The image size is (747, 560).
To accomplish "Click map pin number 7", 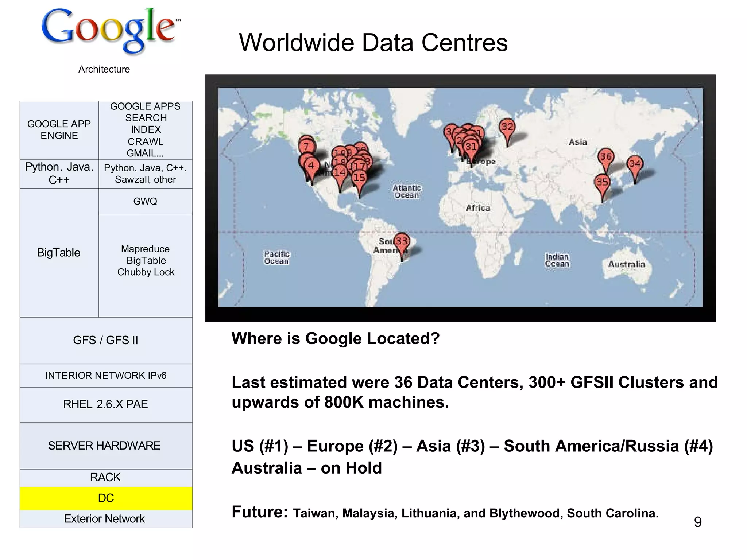I will pyautogui.click(x=307, y=147).
